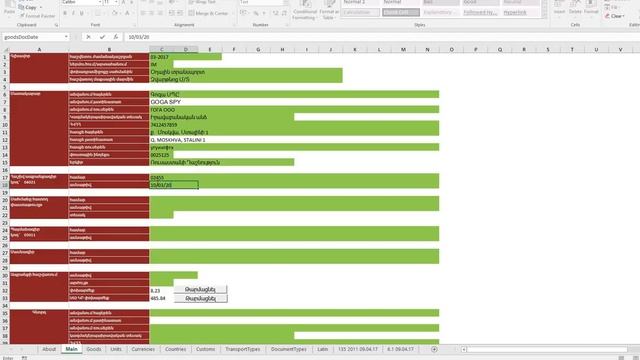Apply the percent number style
640x360 pixels.
256,13
